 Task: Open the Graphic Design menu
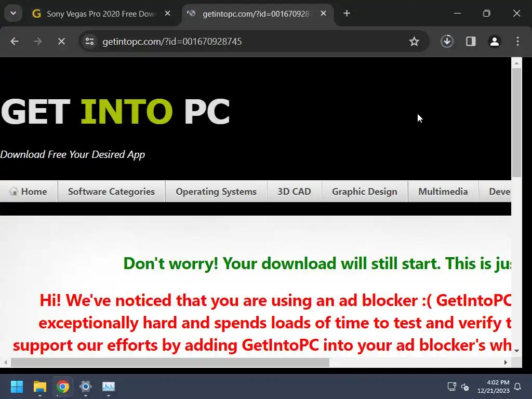pos(364,191)
